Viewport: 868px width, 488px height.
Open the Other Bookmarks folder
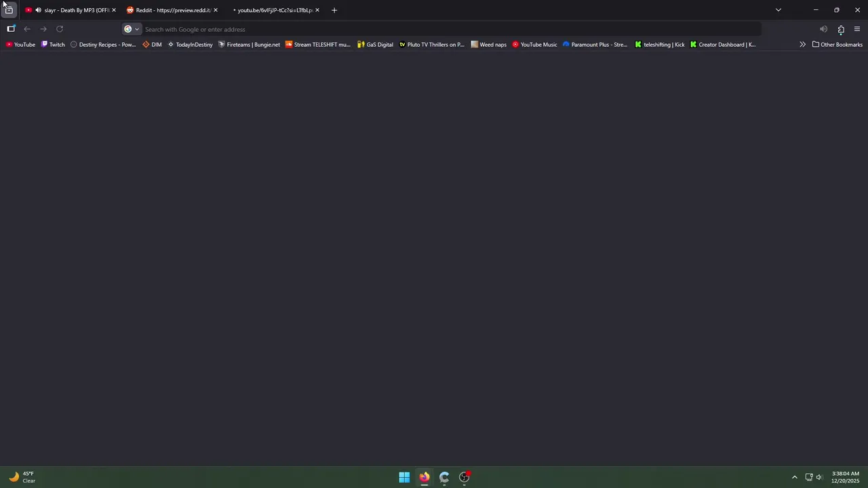tap(837, 45)
